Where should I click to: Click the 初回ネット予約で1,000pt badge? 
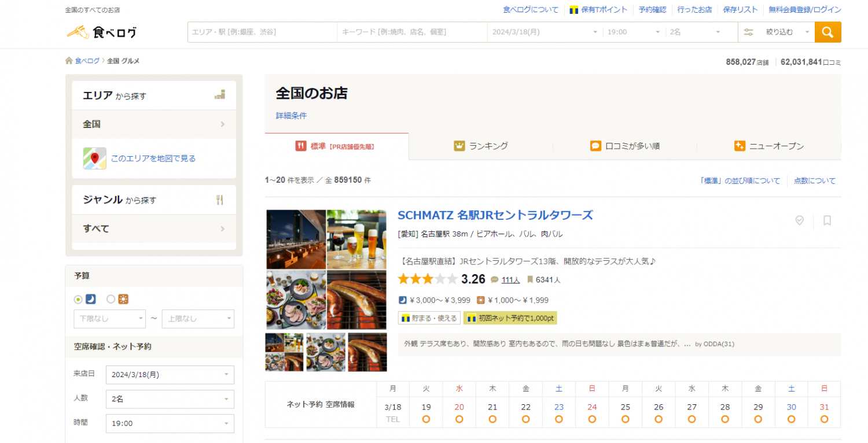click(x=510, y=318)
